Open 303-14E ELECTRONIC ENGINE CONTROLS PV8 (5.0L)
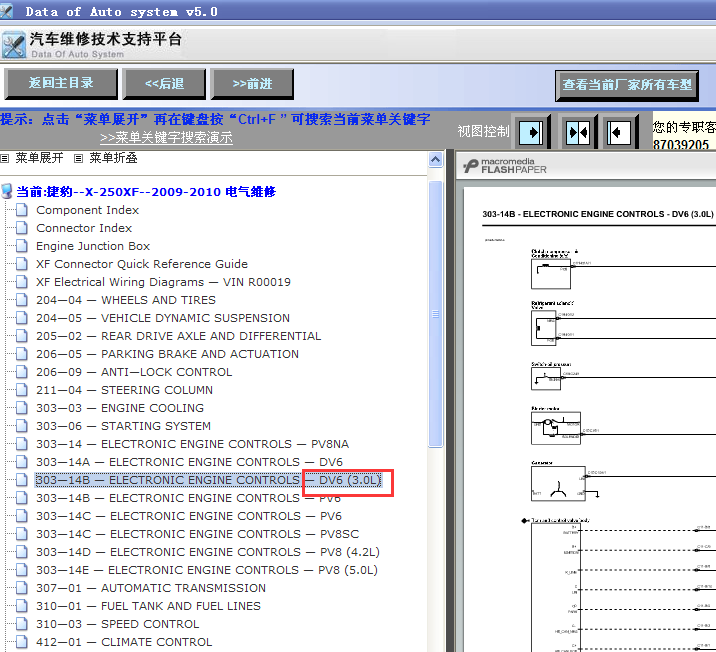Viewport: 716px width, 652px height. click(x=207, y=570)
